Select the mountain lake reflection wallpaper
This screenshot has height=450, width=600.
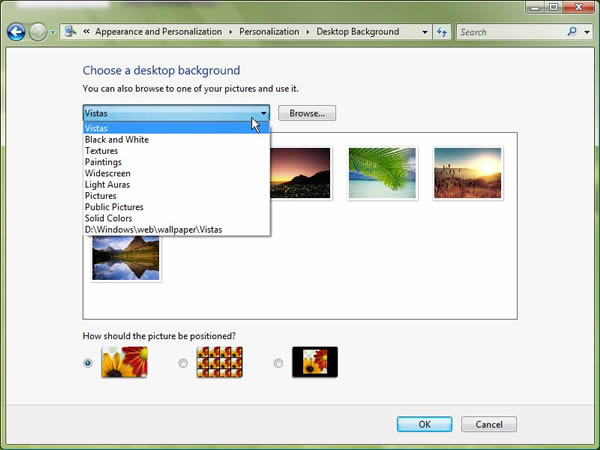tap(126, 258)
